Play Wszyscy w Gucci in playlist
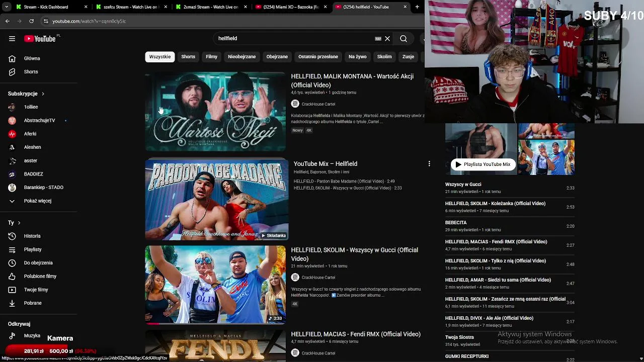 [509, 188]
